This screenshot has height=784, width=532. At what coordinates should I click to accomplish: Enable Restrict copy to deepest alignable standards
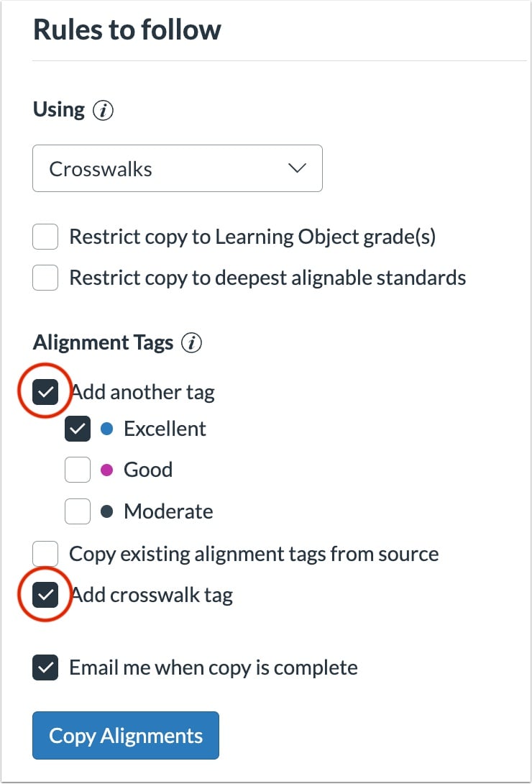tap(45, 278)
